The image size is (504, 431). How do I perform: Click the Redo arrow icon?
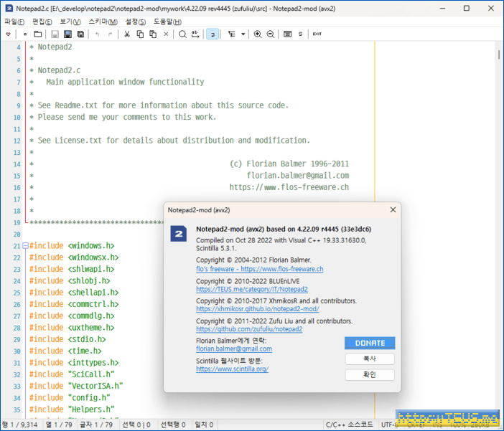pyautogui.click(x=111, y=34)
